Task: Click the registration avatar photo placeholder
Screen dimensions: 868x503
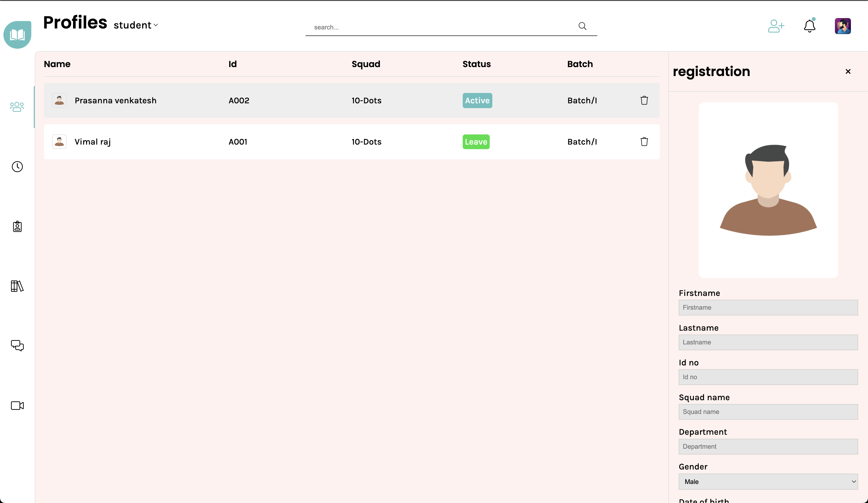Action: [x=768, y=190]
